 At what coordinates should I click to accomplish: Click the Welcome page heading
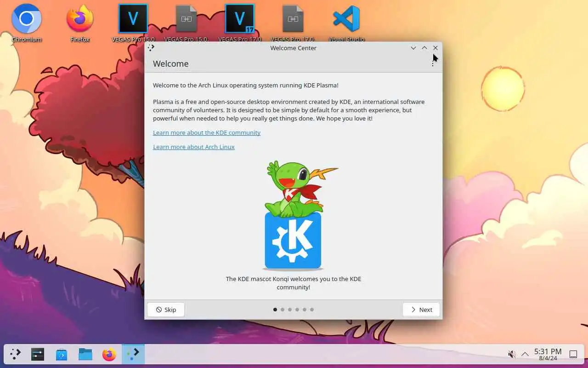coord(171,63)
